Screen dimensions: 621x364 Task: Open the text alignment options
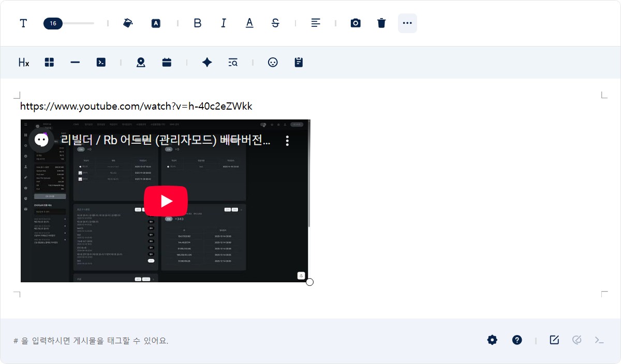tap(316, 23)
